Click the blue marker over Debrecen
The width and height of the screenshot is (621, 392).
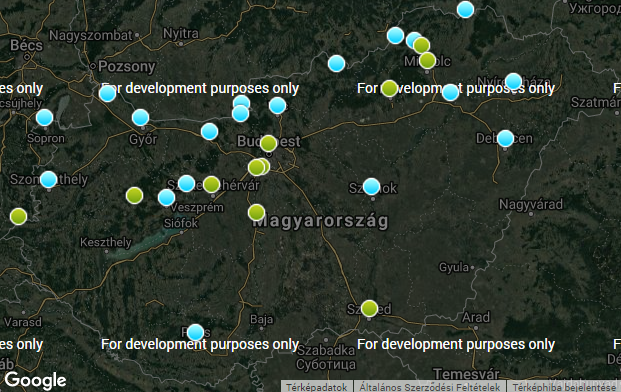coord(505,138)
